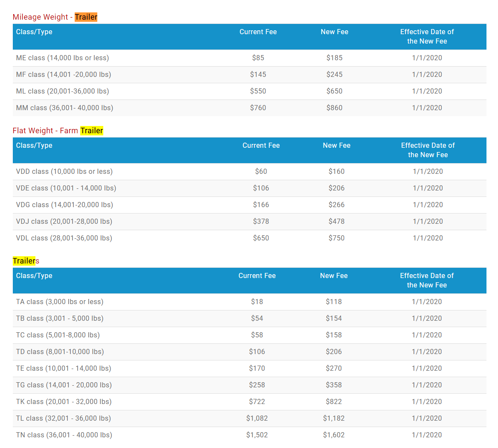Select the Class/Type header in the Mileage Weight table
This screenshot has width=498, height=448.
coord(34,32)
